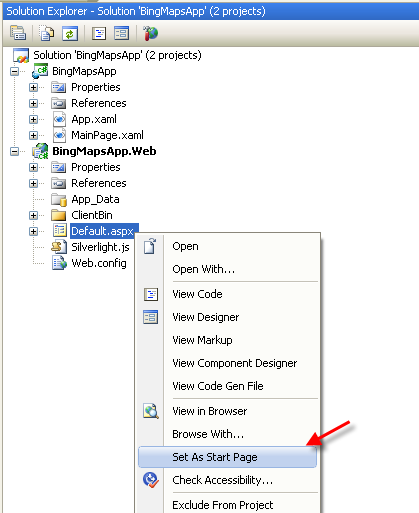Click the View Designer toolbar icon
The height and width of the screenshot is (513, 419).
tap(121, 33)
